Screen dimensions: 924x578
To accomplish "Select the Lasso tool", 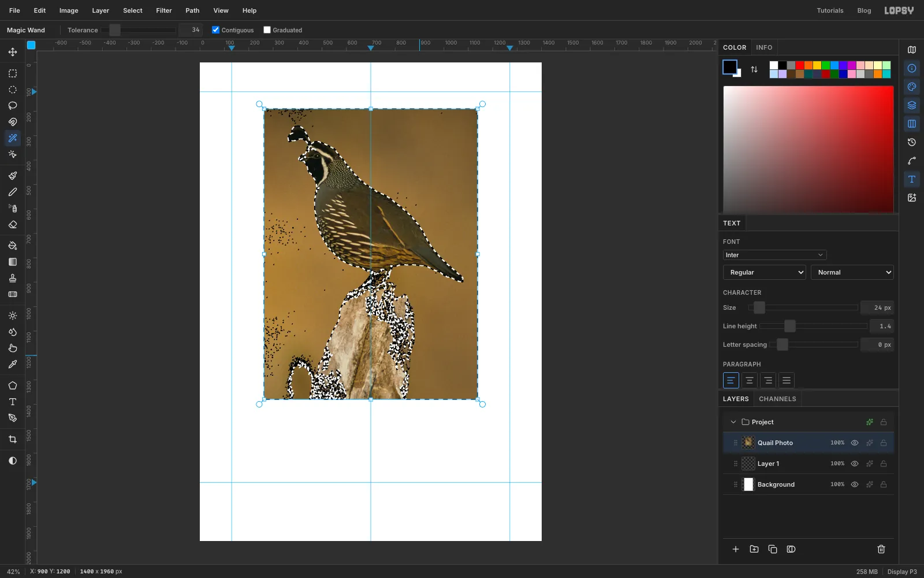I will (13, 106).
